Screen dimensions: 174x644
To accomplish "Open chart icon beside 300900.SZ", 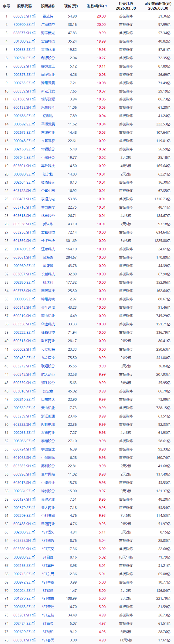I will [x=34, y=25].
